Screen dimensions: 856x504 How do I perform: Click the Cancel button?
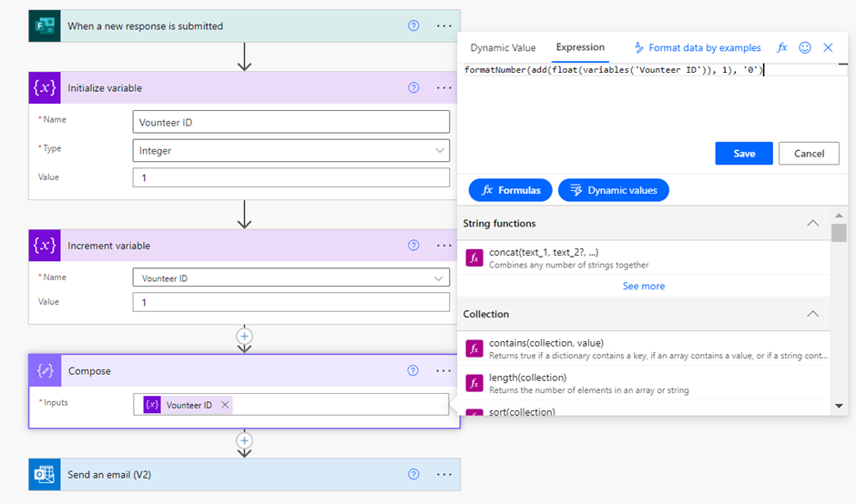pos(809,154)
